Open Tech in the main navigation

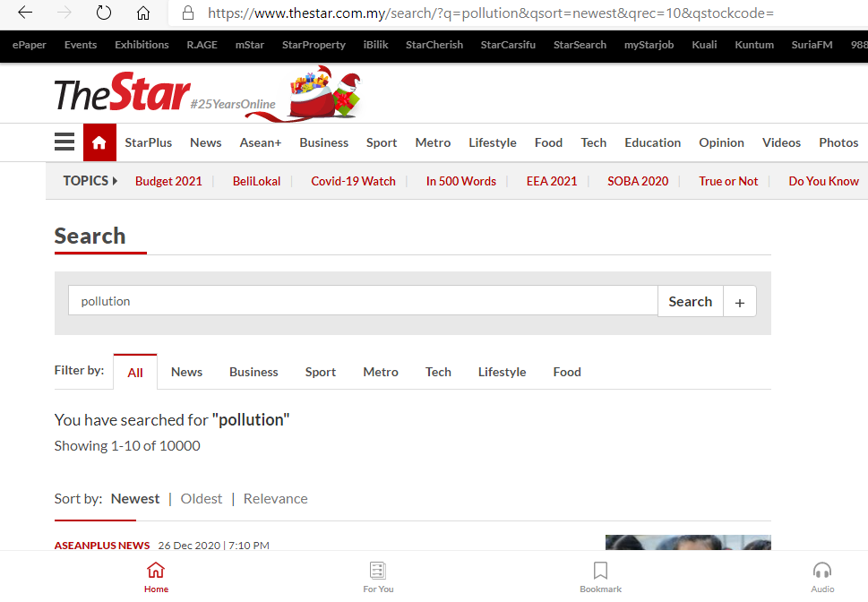[593, 142]
